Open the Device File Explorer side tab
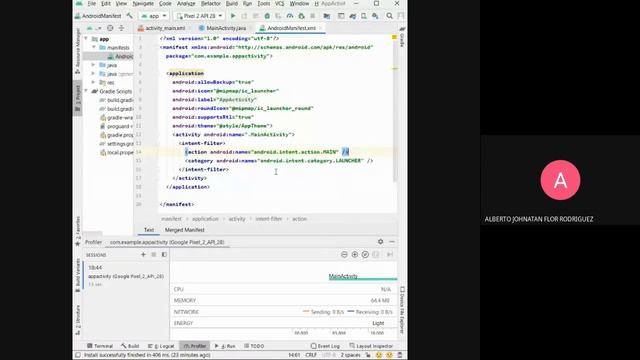 402,311
